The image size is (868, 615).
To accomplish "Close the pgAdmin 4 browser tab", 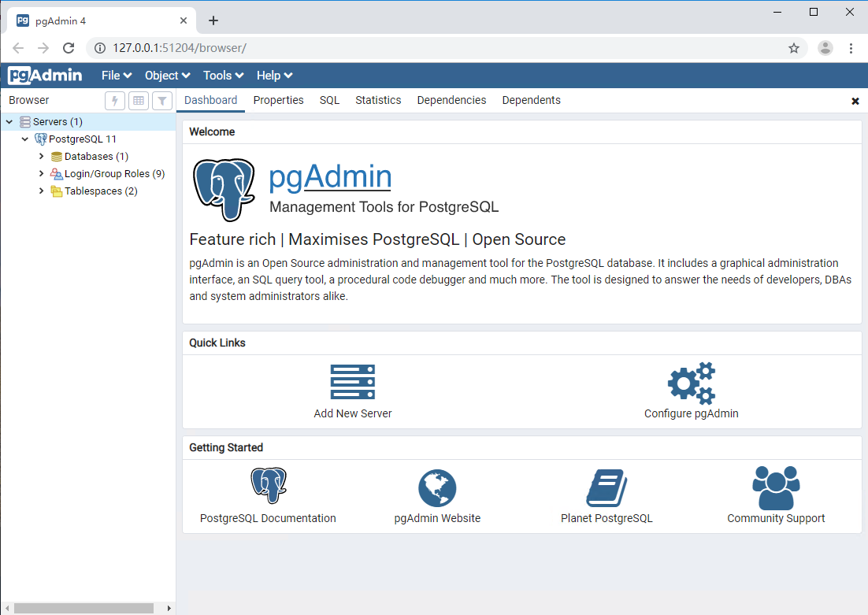I will pos(184,20).
